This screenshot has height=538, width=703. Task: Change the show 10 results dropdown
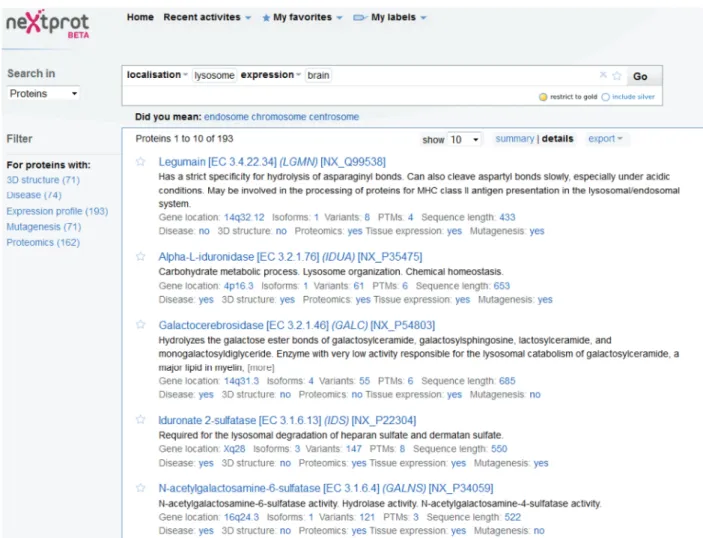click(x=464, y=139)
